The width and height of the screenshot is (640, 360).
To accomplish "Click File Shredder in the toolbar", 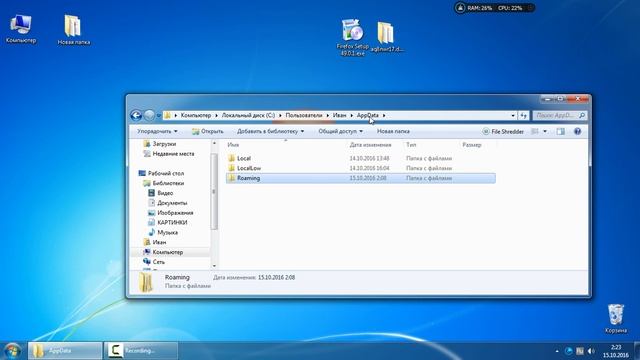I will coord(503,131).
